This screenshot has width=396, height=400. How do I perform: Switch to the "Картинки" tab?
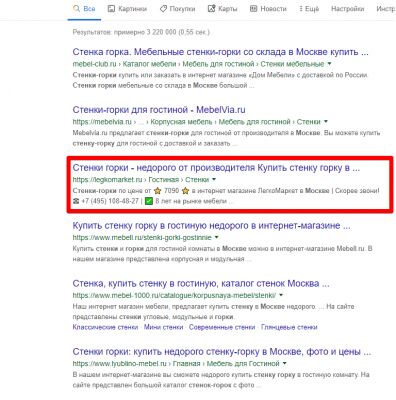point(128,9)
